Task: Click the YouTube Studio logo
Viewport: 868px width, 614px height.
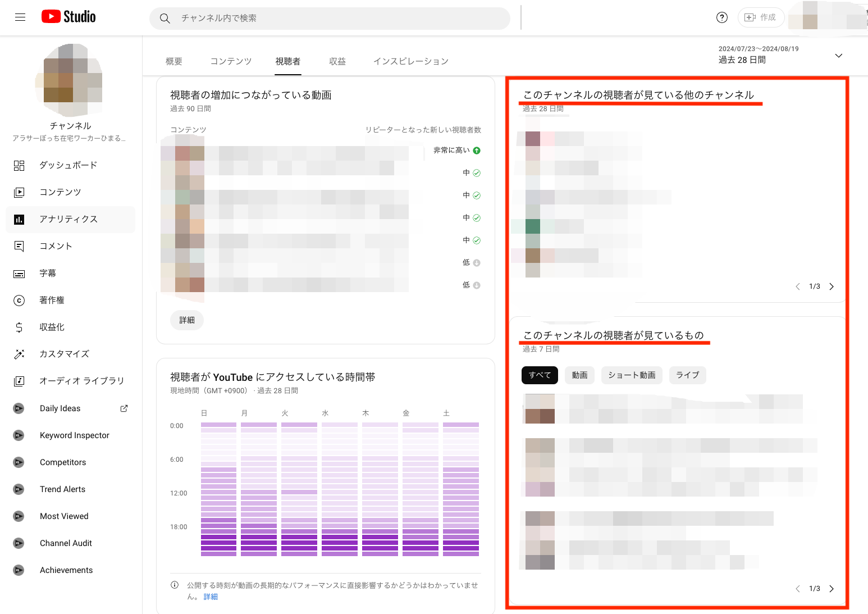Action: [x=68, y=17]
